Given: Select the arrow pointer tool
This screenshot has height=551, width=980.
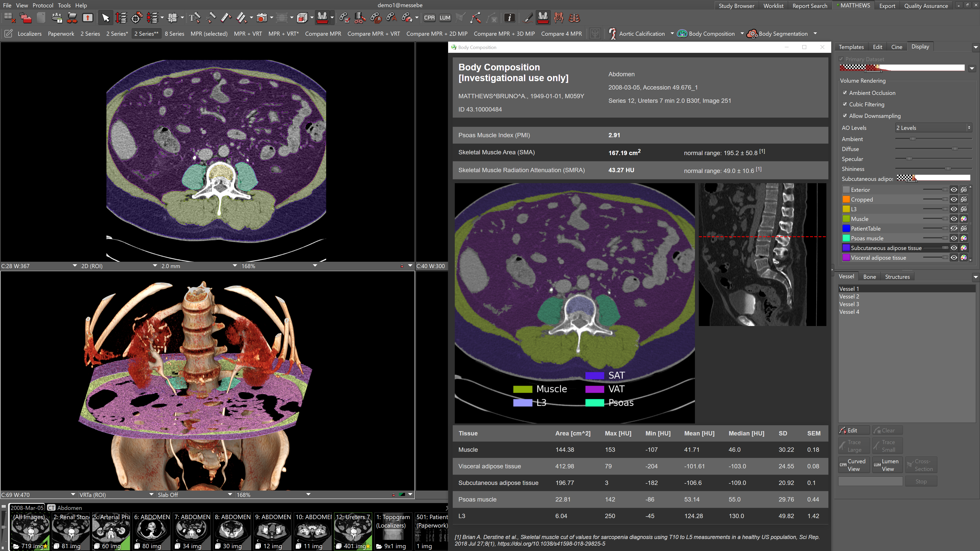Looking at the screenshot, I should (105, 18).
